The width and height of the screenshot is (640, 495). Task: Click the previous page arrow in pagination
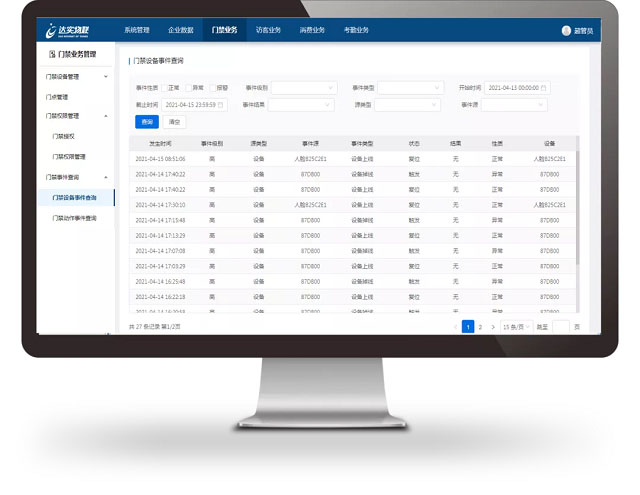click(x=456, y=327)
